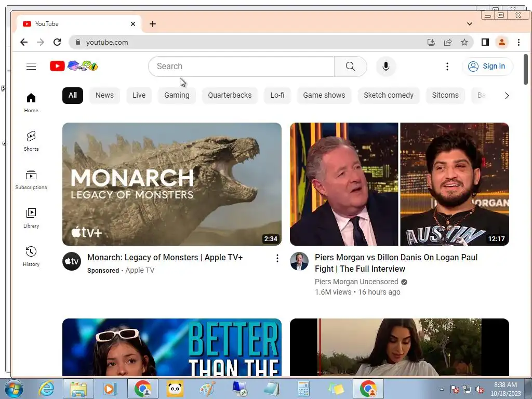Viewport: 532px width, 399px height.
Task: Bookmark this page with star icon
Action: pos(464,42)
